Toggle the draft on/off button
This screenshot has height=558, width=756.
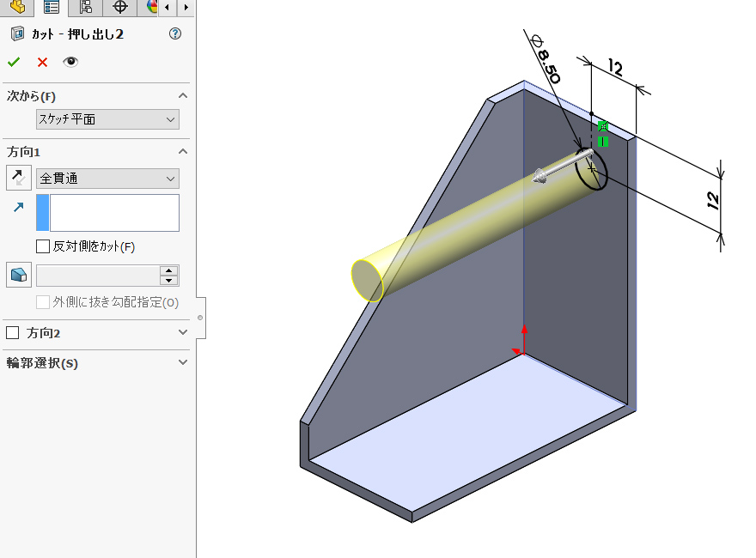(19, 276)
